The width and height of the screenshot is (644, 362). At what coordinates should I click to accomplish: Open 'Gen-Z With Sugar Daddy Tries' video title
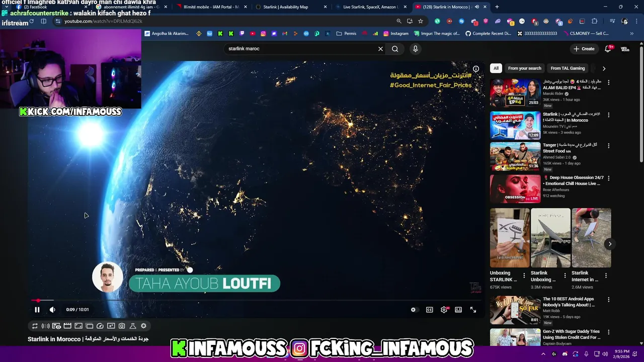tap(571, 334)
